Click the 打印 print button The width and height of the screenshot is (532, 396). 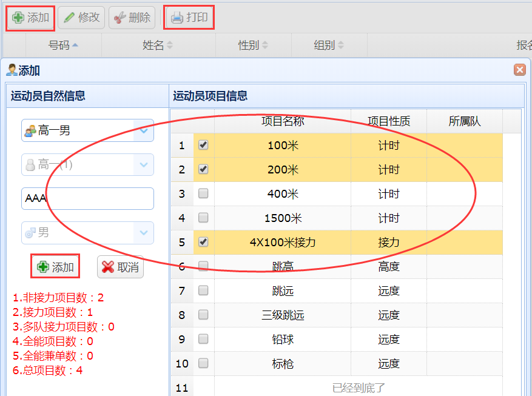[189, 18]
